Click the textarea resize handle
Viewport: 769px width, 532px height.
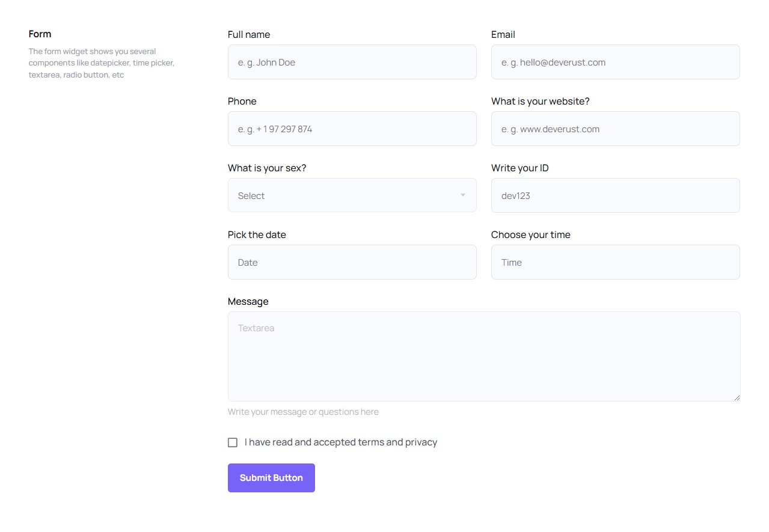[737, 397]
